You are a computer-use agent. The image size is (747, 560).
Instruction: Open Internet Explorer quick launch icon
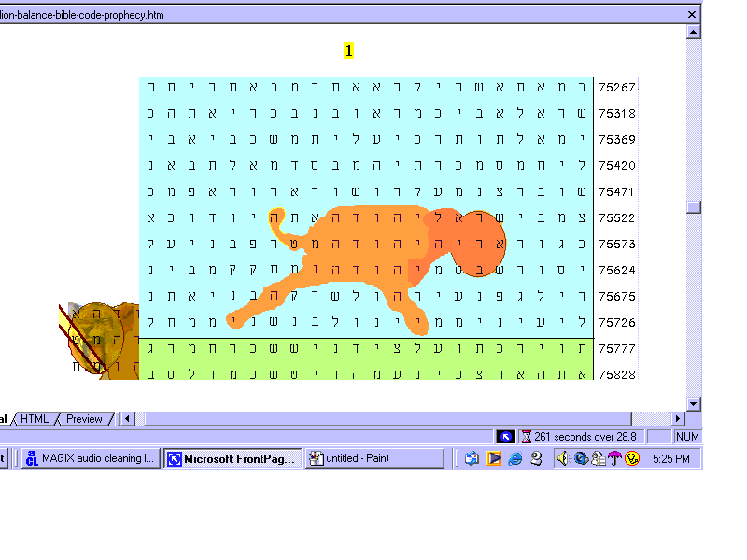(515, 458)
